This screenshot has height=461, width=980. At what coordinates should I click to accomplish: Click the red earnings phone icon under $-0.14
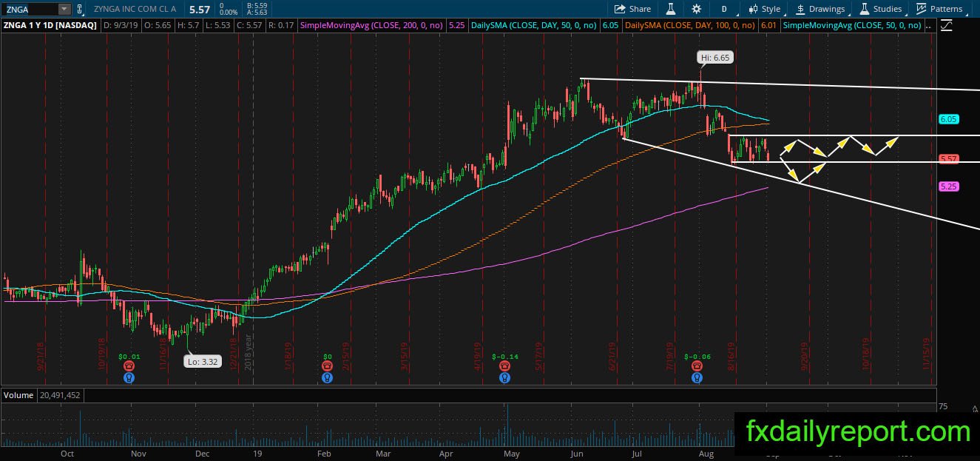(504, 366)
